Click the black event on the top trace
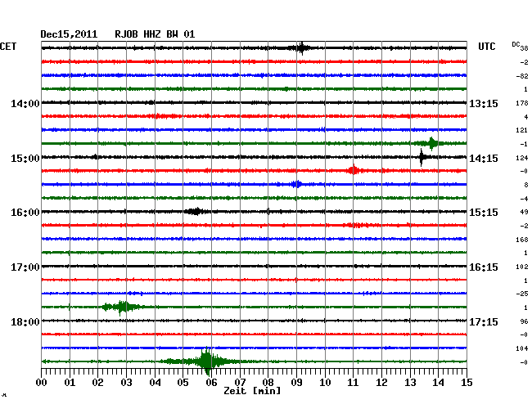 coord(301,48)
